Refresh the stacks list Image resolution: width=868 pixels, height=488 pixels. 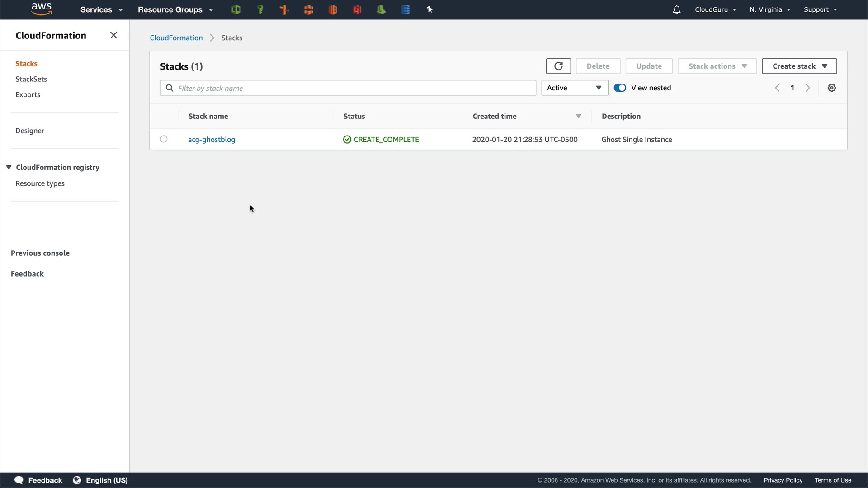[x=558, y=66]
